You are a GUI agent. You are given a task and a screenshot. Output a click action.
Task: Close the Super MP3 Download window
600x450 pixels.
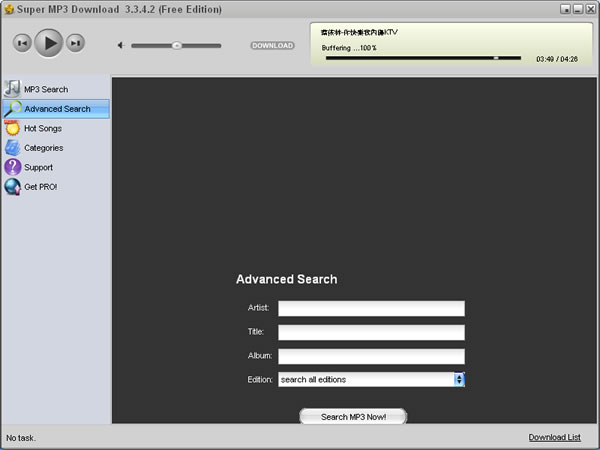click(591, 9)
